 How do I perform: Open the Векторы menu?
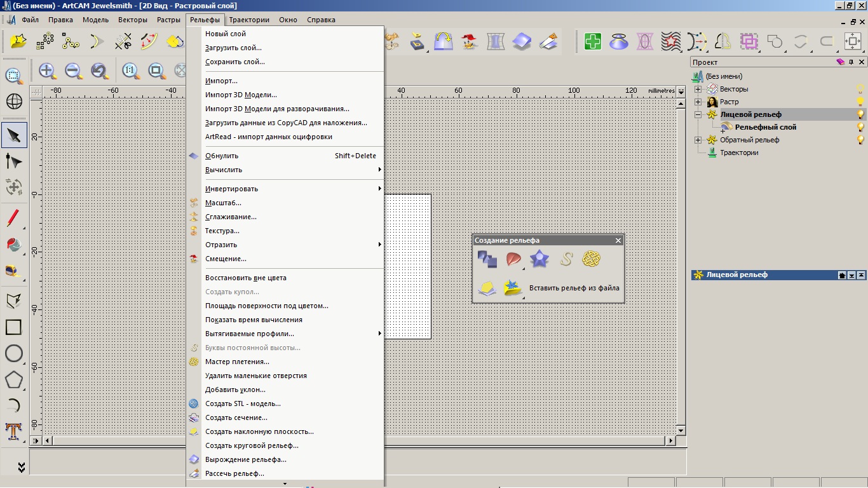coord(133,20)
